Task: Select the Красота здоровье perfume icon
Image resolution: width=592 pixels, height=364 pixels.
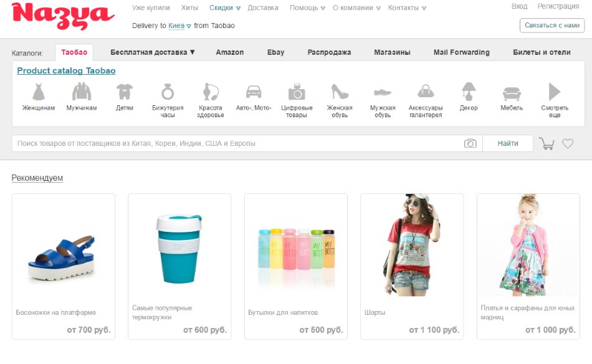Action: coord(211,92)
